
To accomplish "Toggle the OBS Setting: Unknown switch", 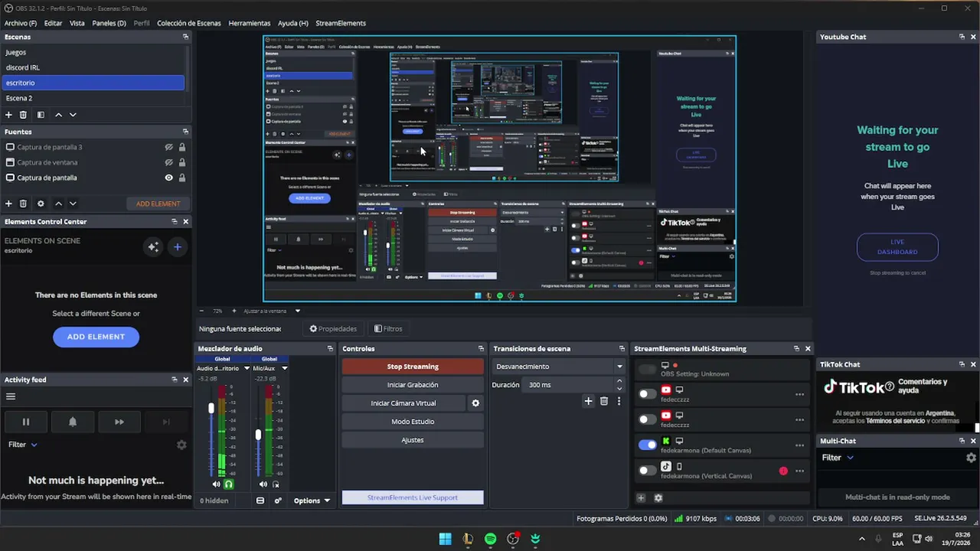I will tap(648, 370).
